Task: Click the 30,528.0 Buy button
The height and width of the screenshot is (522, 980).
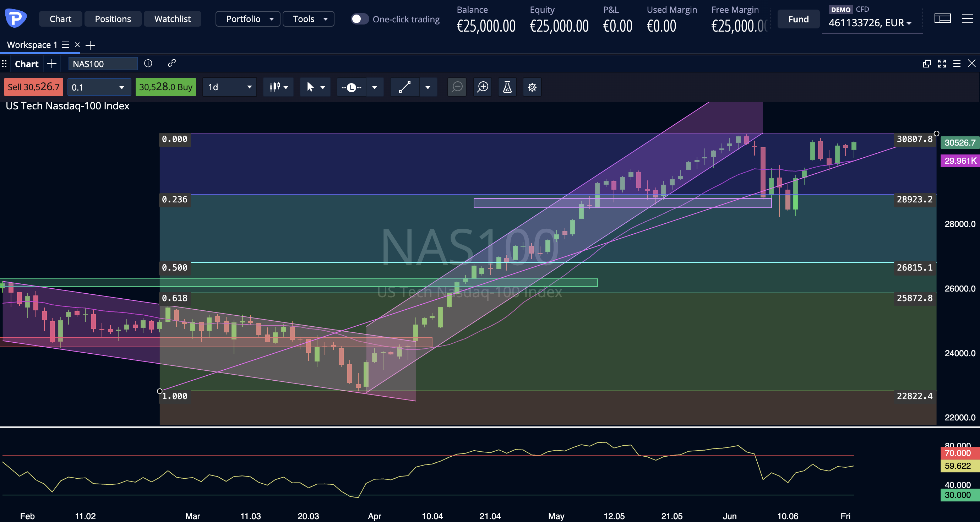Action: tap(165, 87)
